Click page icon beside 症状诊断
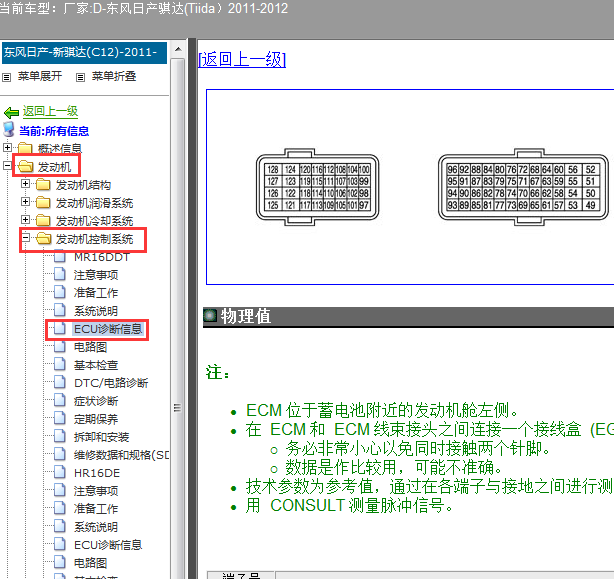The height and width of the screenshot is (579, 614). coord(60,400)
